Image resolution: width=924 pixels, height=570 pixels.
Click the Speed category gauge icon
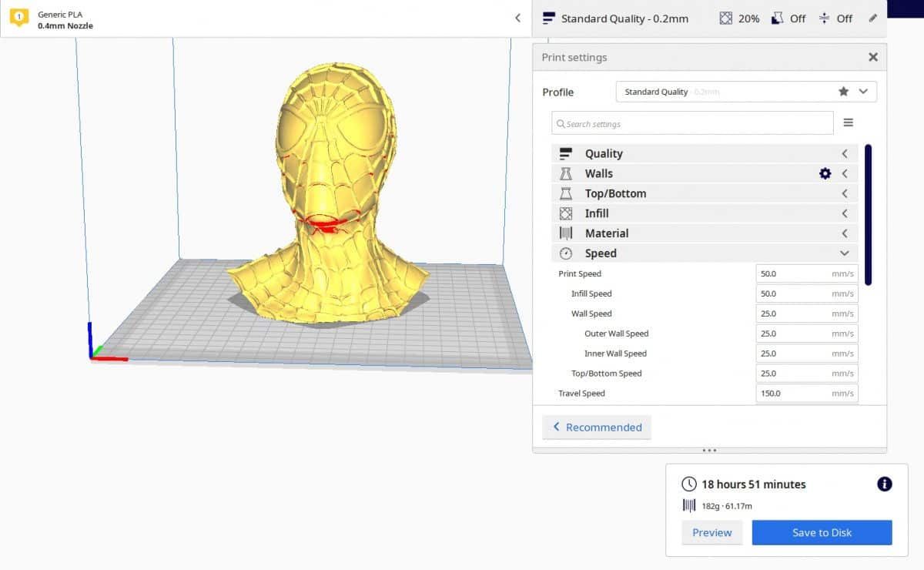click(x=567, y=253)
